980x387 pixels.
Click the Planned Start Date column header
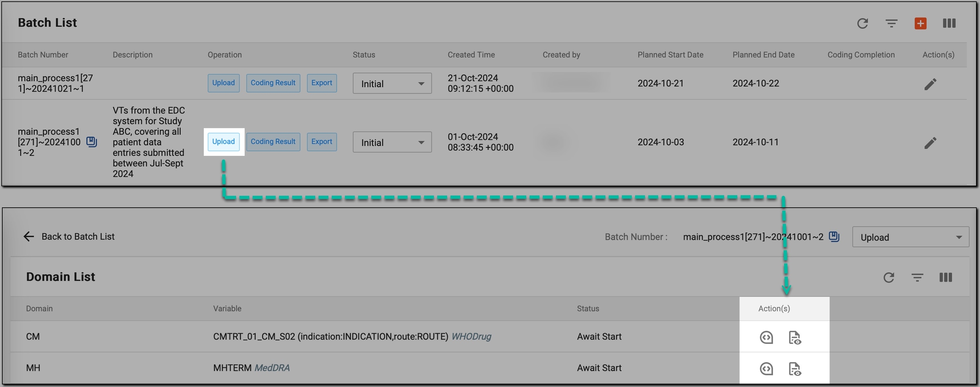tap(670, 55)
